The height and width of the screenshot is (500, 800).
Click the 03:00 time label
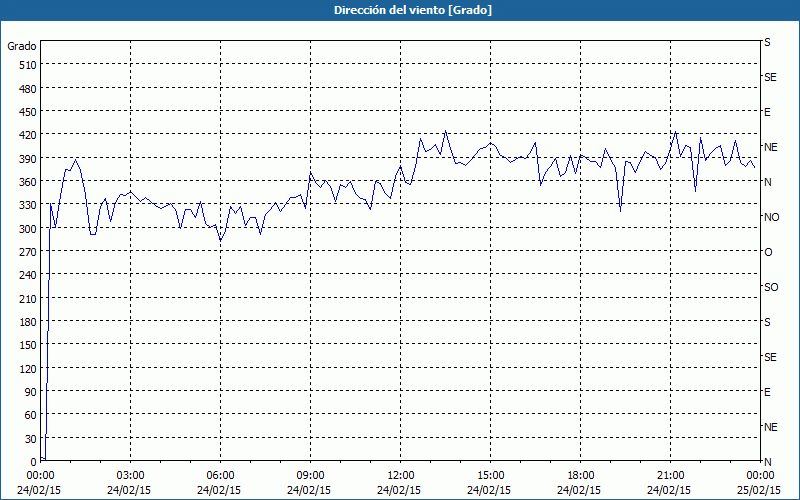click(131, 476)
